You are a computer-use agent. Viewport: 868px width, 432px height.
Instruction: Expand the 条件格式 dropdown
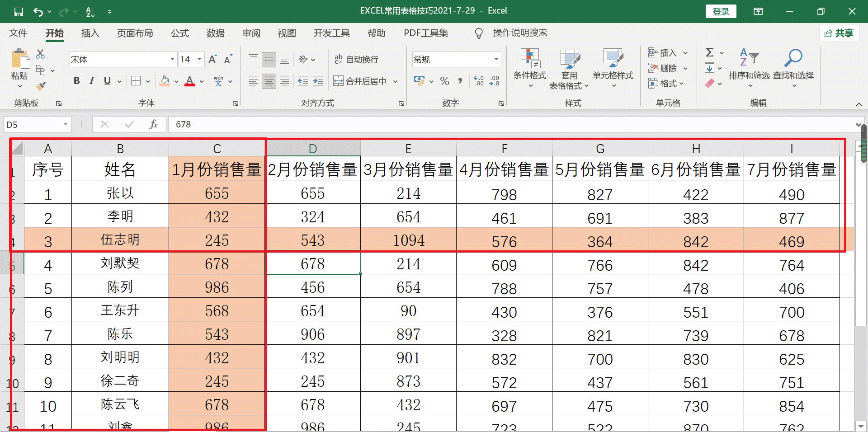pos(530,86)
